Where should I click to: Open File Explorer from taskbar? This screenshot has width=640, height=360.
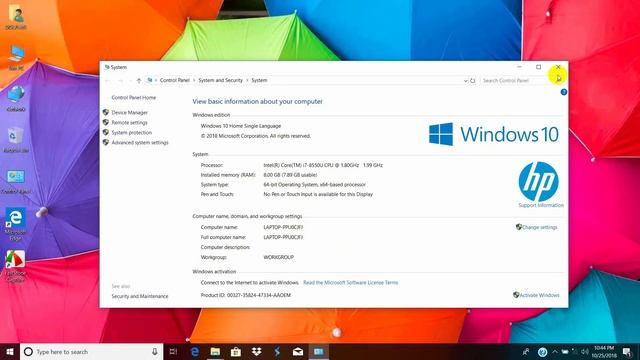pyautogui.click(x=215, y=351)
